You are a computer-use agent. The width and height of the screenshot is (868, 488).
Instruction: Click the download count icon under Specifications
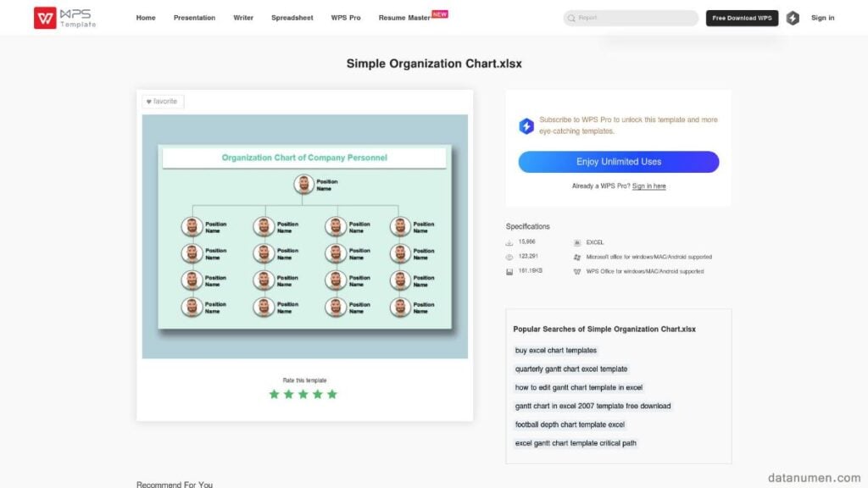(x=509, y=241)
